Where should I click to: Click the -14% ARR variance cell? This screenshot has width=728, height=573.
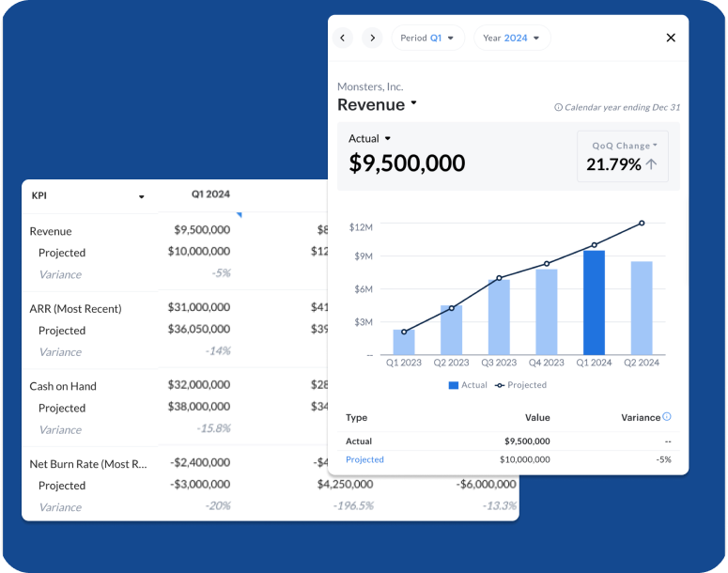tap(218, 350)
